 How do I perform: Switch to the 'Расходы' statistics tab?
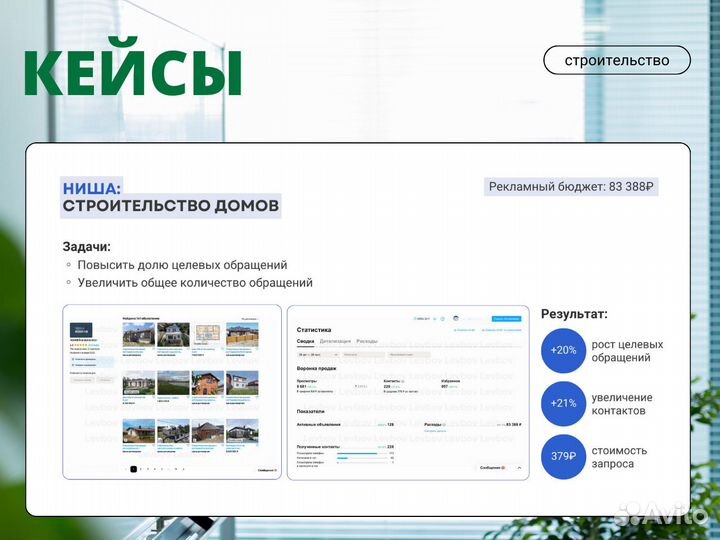[x=367, y=341]
